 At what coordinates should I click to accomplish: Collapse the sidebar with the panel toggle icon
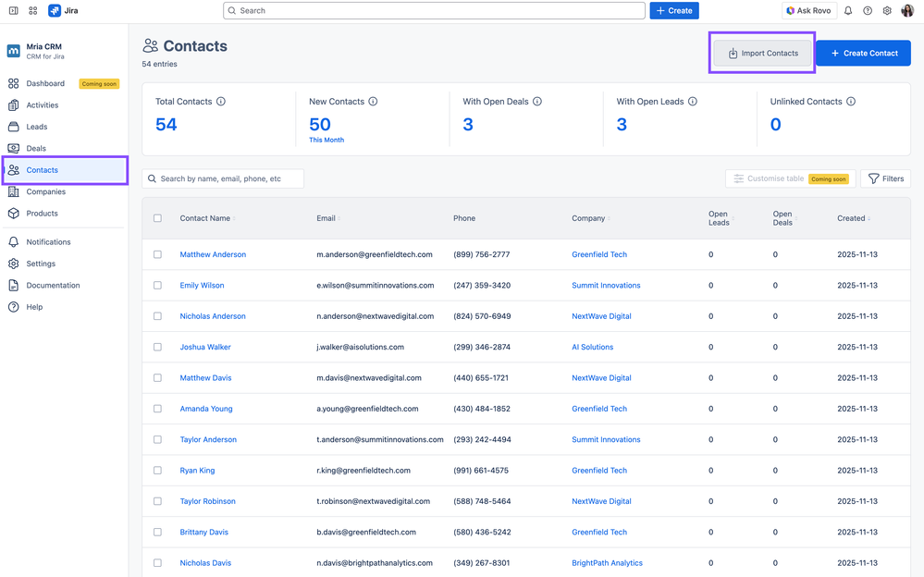(12, 10)
